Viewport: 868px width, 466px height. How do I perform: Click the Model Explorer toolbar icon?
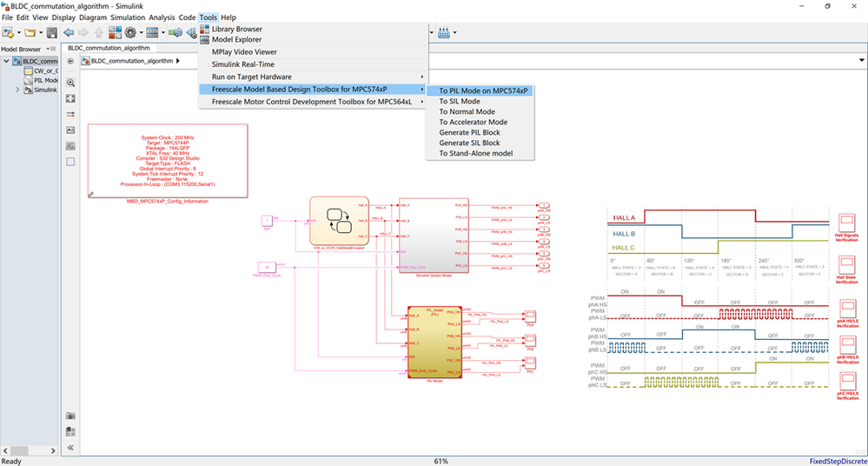coord(153,33)
